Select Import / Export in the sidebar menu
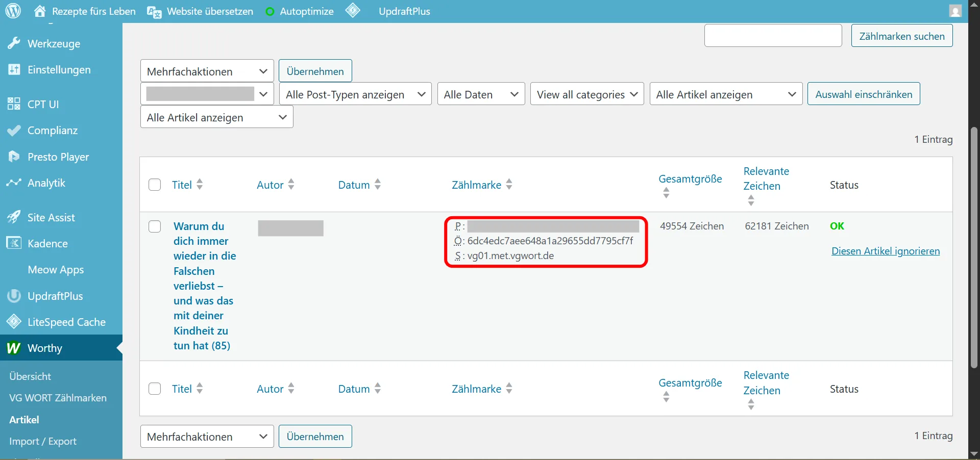 (43, 441)
